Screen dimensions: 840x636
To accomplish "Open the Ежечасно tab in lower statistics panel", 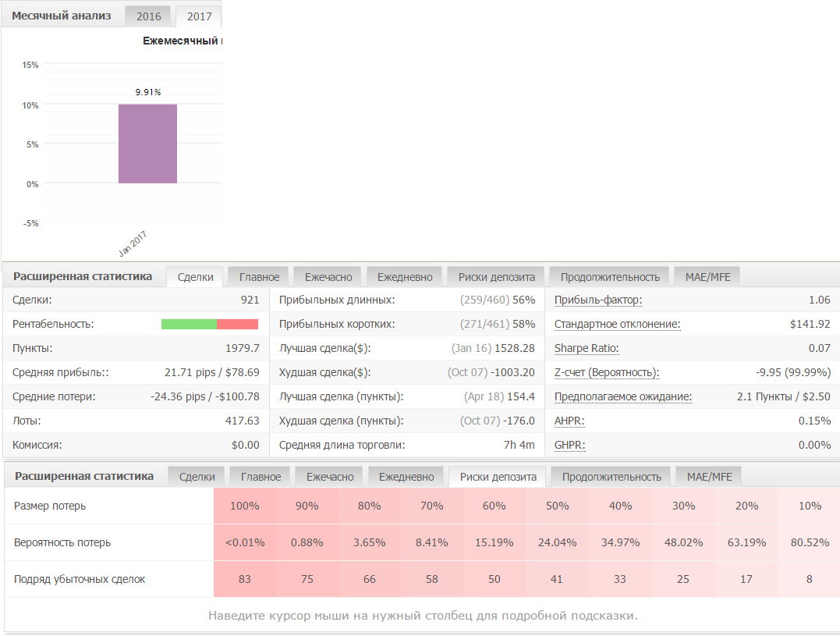I will (x=330, y=477).
